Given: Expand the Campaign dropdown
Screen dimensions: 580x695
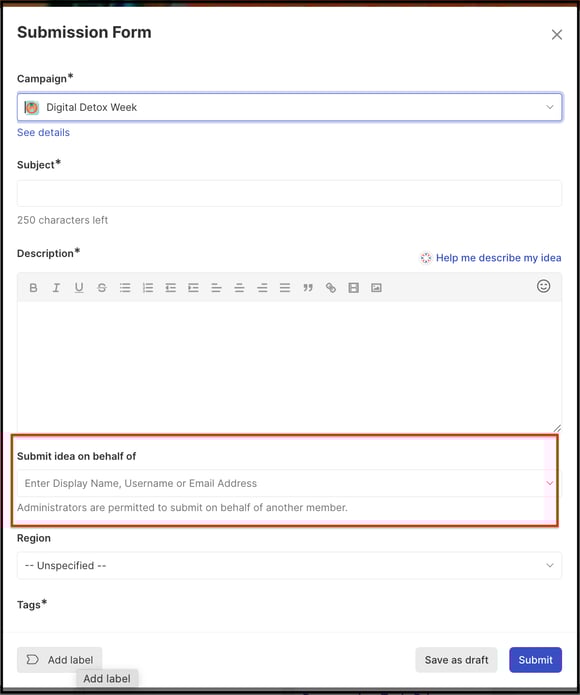Looking at the screenshot, I should [x=289, y=107].
